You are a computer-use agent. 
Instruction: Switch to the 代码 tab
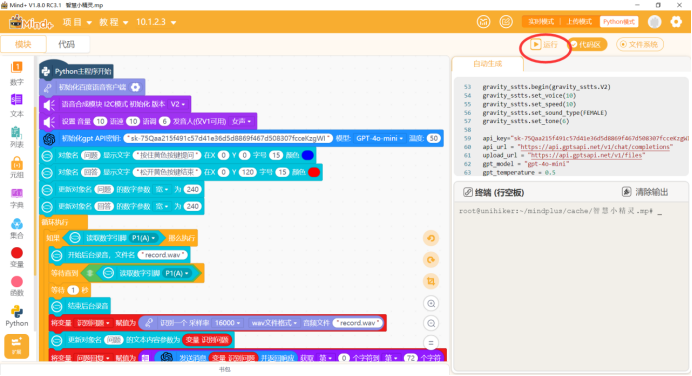click(x=66, y=45)
